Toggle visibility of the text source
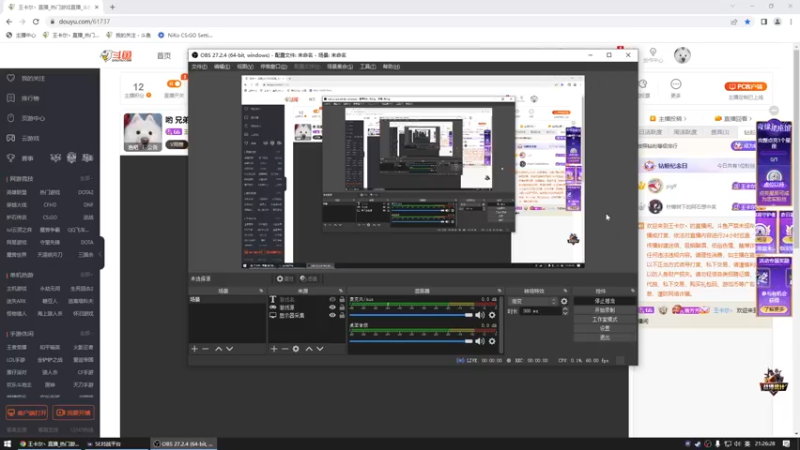 [x=332, y=299]
